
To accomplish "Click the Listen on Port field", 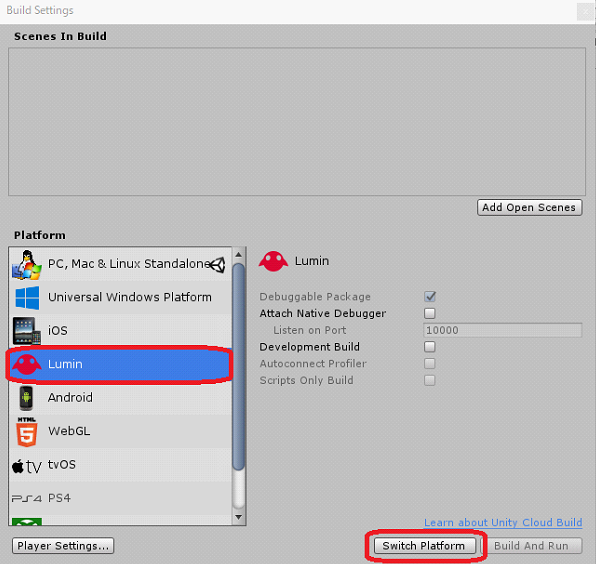I will (x=502, y=330).
